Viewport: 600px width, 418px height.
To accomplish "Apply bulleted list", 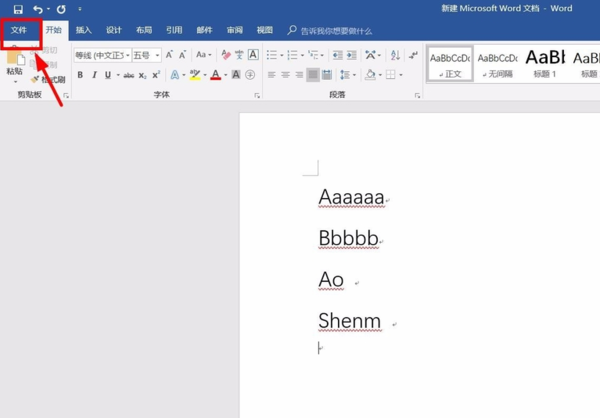I will pos(272,55).
